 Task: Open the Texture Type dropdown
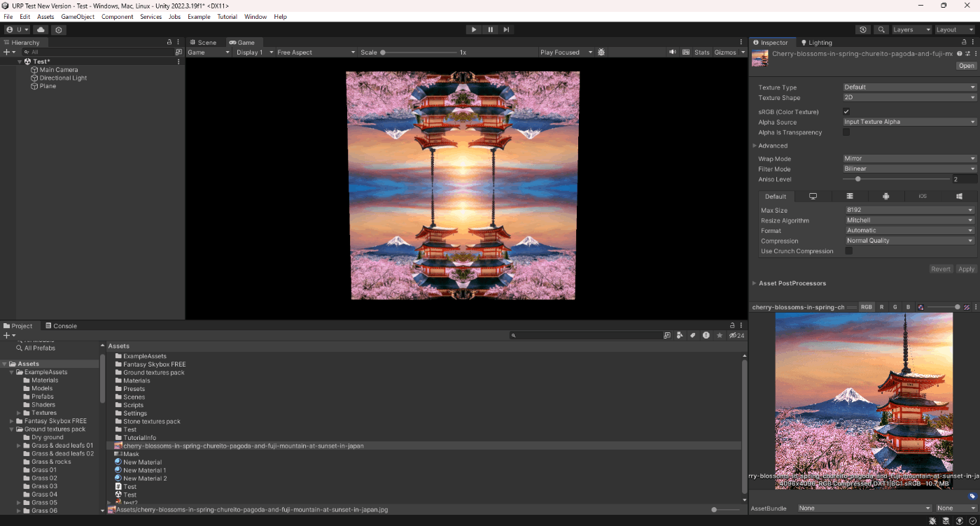click(x=909, y=87)
